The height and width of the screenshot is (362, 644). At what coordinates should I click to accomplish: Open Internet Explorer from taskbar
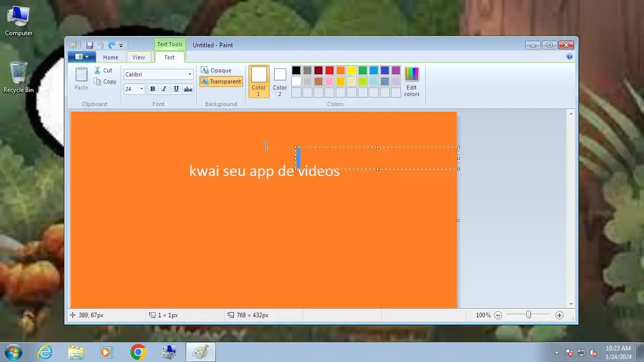coord(45,352)
